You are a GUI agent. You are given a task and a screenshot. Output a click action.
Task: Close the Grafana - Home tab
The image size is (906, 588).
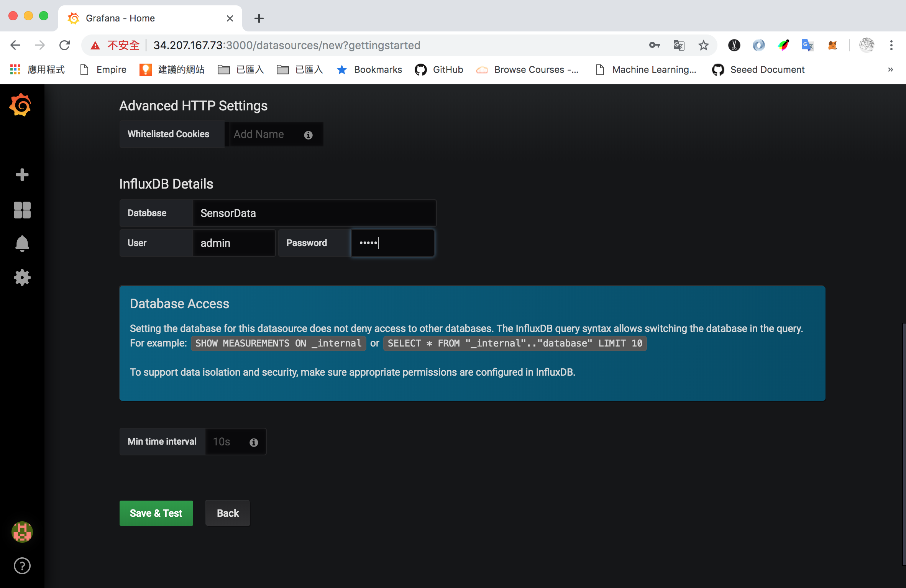click(230, 18)
